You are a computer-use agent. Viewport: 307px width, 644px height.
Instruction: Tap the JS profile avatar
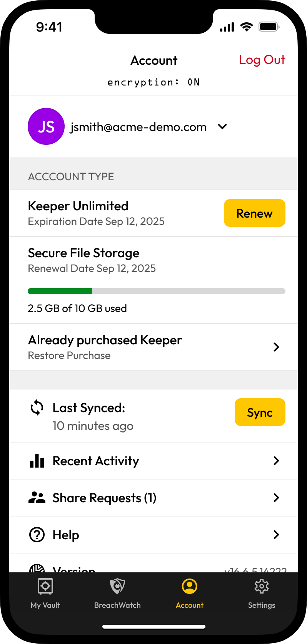pyautogui.click(x=46, y=126)
